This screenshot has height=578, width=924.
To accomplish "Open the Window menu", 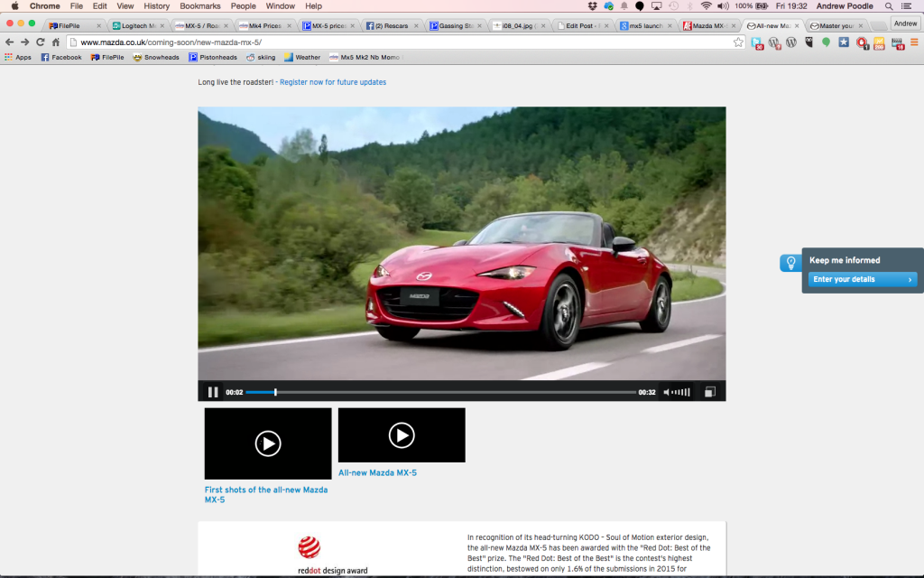I will tap(280, 6).
